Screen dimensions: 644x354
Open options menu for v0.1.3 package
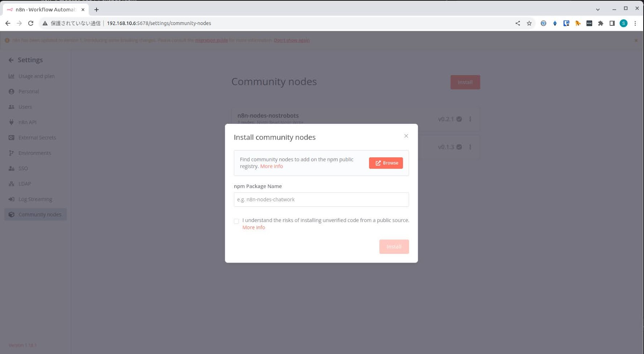470,147
